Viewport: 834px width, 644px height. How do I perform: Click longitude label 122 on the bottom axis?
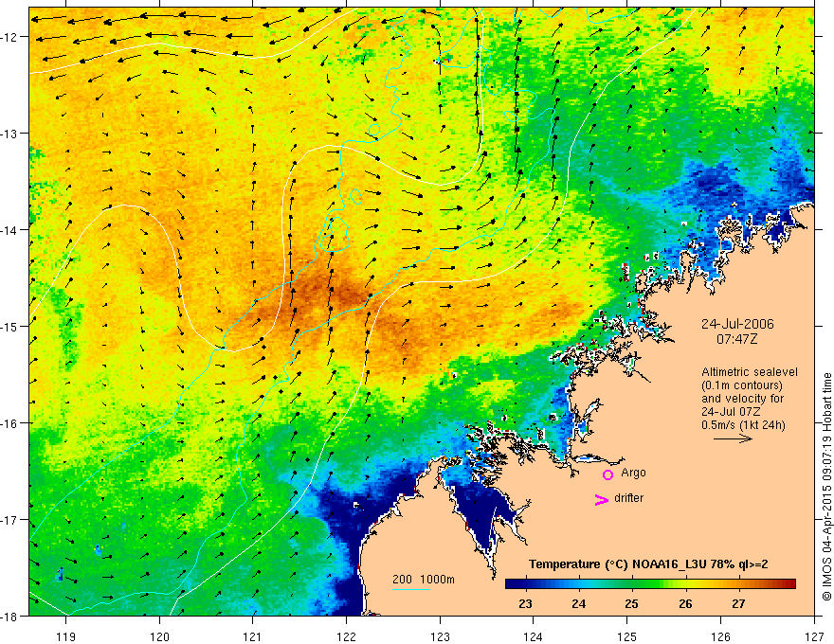click(346, 636)
